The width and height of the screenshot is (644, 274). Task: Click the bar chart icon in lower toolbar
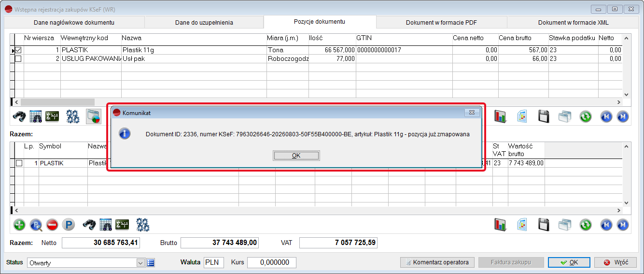(x=500, y=225)
